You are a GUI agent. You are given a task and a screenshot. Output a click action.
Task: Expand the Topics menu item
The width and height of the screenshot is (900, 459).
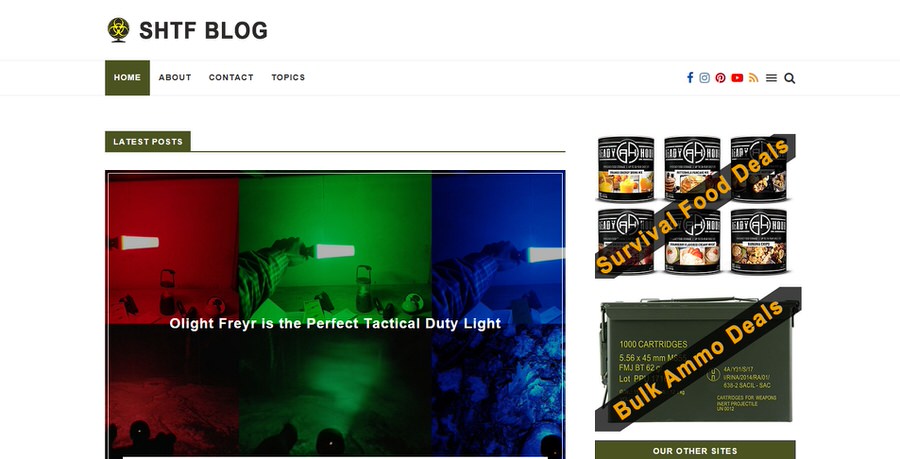[x=288, y=77]
